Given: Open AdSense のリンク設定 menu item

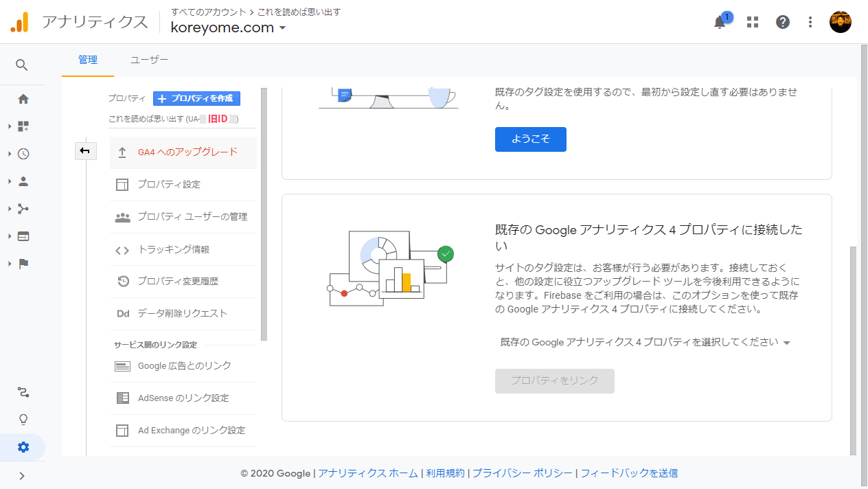Looking at the screenshot, I should coord(183,398).
